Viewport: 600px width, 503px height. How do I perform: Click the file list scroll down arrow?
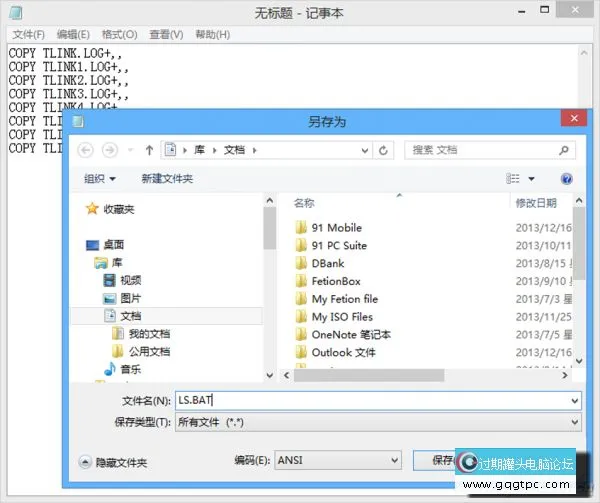pyautogui.click(x=579, y=361)
